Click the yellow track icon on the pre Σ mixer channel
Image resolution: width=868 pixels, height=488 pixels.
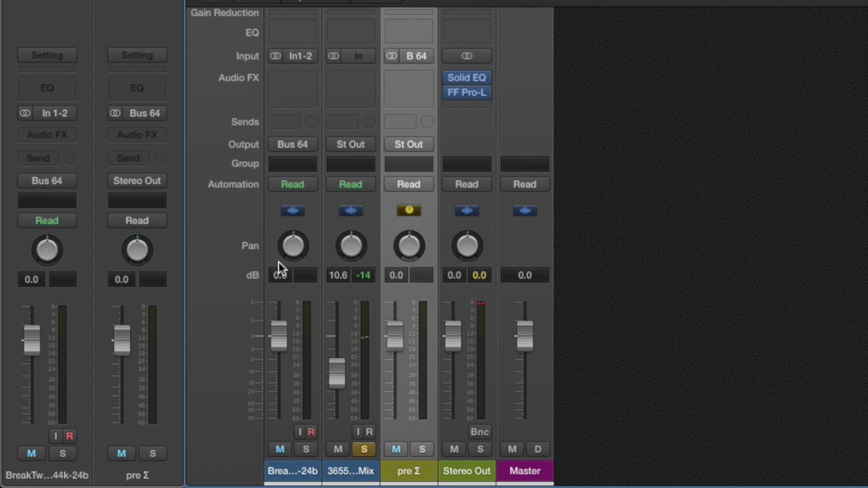pyautogui.click(x=409, y=211)
